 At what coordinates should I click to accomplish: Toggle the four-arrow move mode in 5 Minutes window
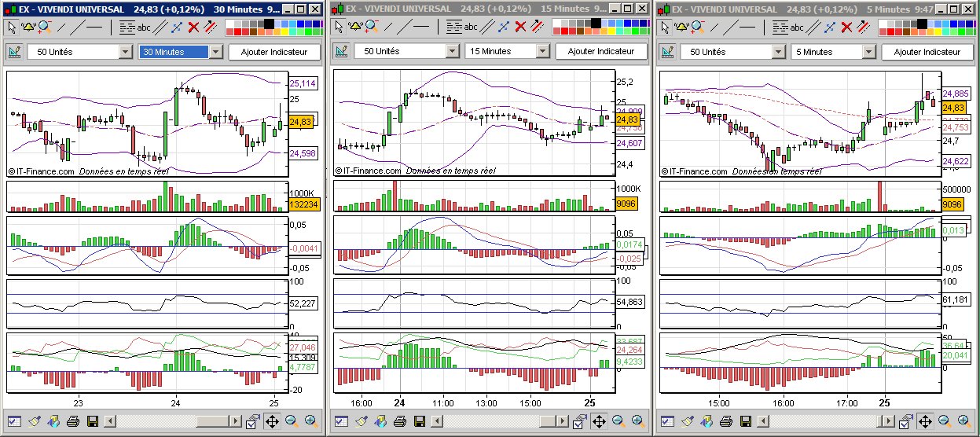925,421
